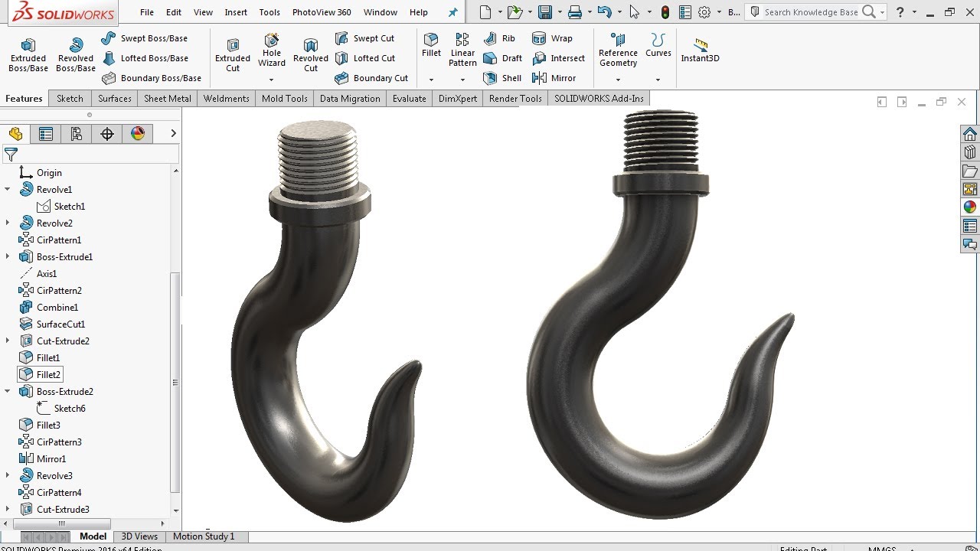
Task: Click the Save icon
Action: pyautogui.click(x=545, y=12)
